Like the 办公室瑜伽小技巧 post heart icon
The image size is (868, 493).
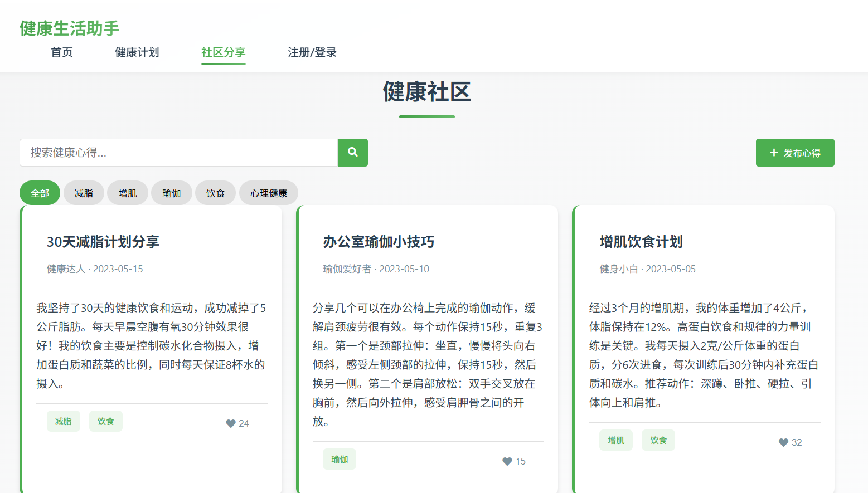(507, 461)
